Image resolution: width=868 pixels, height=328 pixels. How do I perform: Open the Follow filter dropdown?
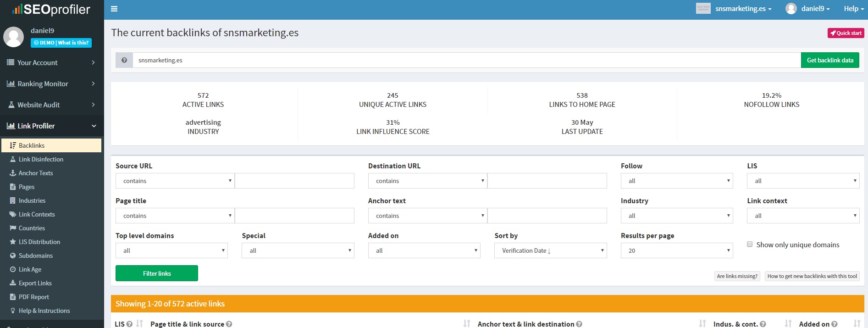677,181
